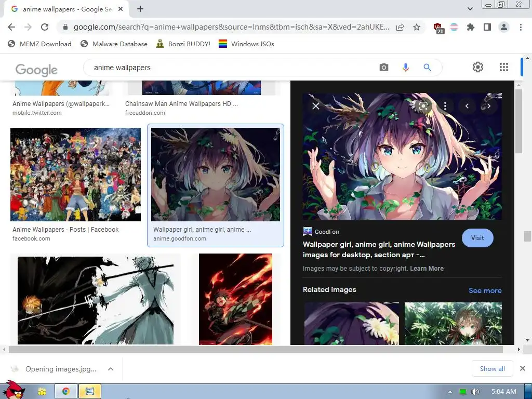This screenshot has width=532, height=399.
Task: Open the Learn More copyright link
Action: [x=427, y=269]
